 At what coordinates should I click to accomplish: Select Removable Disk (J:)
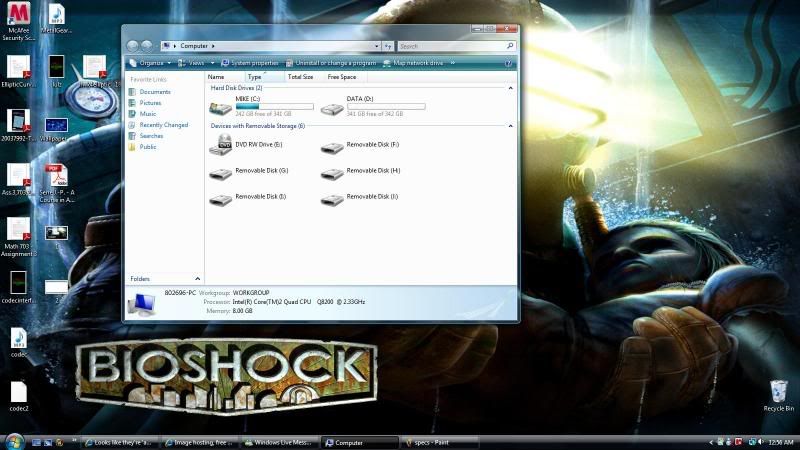point(360,199)
